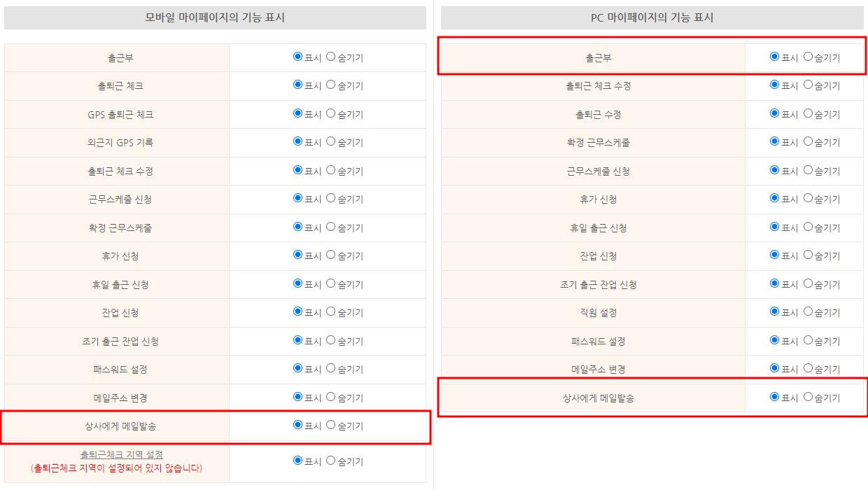Hide mobile 출퇴근 체크 row via 숨기기
868x490 pixels.
(x=331, y=85)
